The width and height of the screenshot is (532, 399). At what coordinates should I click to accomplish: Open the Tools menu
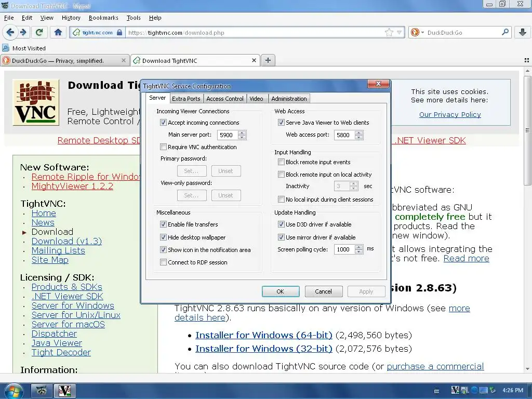pyautogui.click(x=134, y=18)
